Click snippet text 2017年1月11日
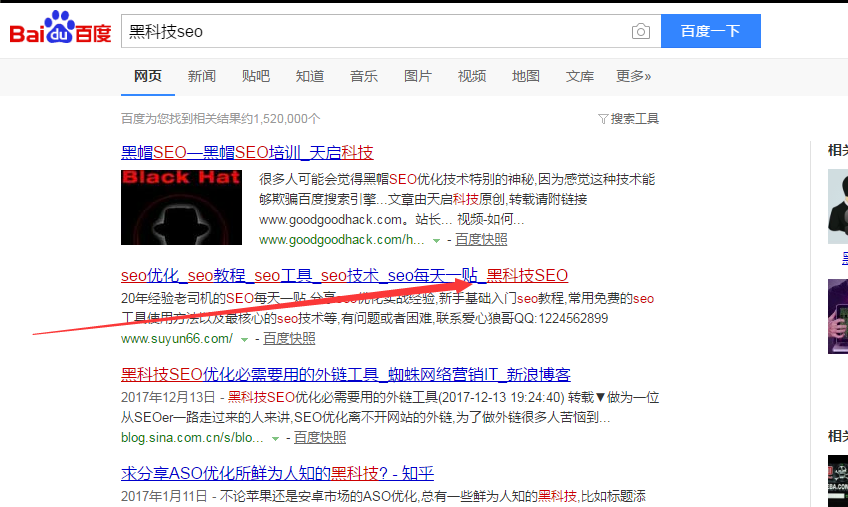Image resolution: width=848 pixels, height=507 pixels. [x=164, y=497]
